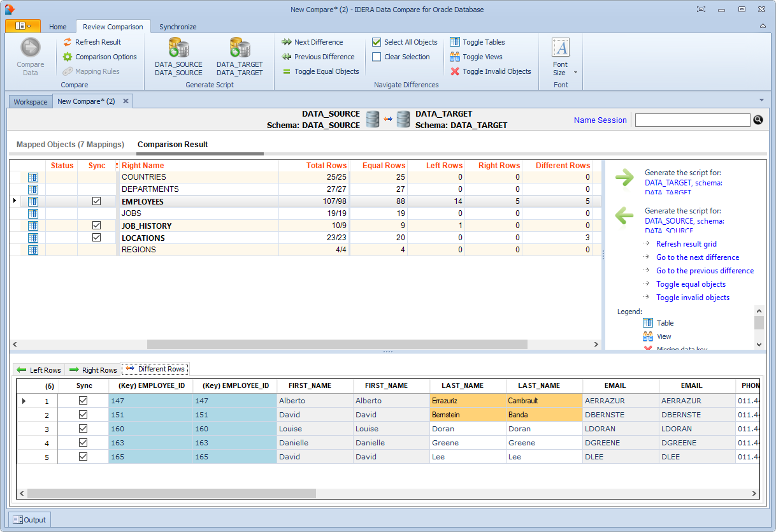Open the application menu dropdown button
The image size is (776, 532).
click(23, 26)
